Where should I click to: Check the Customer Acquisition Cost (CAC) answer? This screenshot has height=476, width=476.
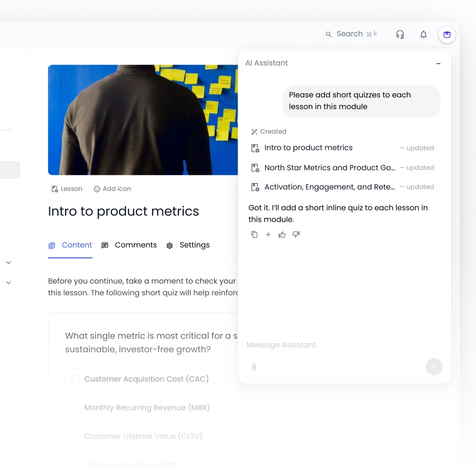click(x=75, y=380)
